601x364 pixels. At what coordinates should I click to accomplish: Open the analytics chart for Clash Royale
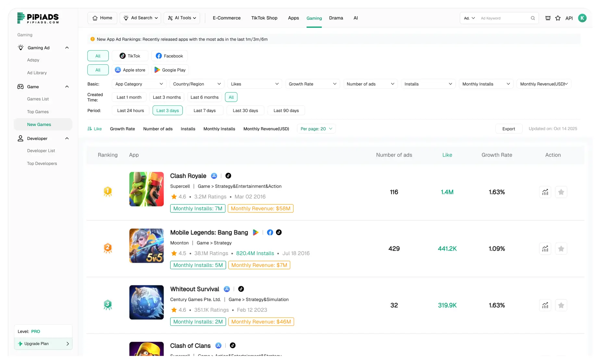pos(545,192)
